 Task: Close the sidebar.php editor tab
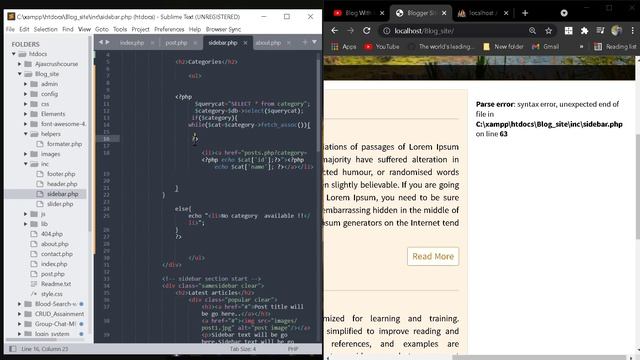(245, 43)
